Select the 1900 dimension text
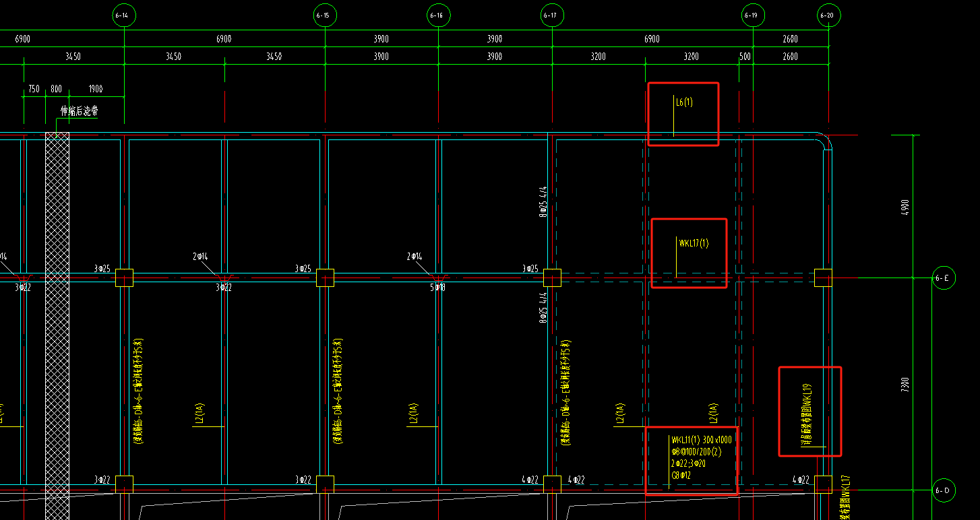Viewport: 980px width, 520px height. pos(95,89)
